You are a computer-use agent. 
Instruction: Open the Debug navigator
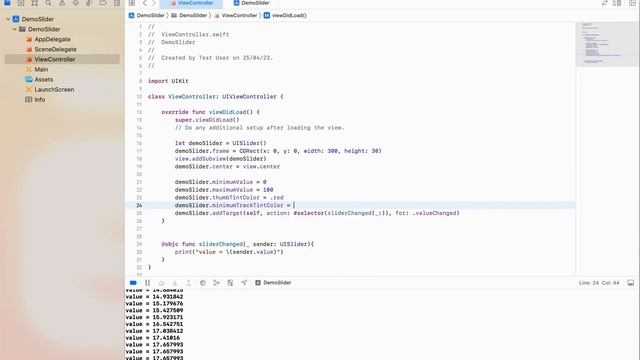pos(89,3)
